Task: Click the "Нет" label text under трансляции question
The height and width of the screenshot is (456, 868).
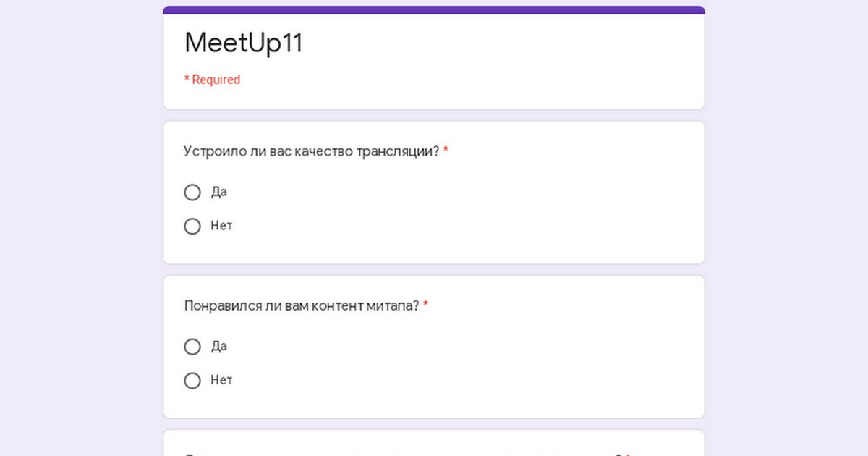Action: click(x=221, y=226)
